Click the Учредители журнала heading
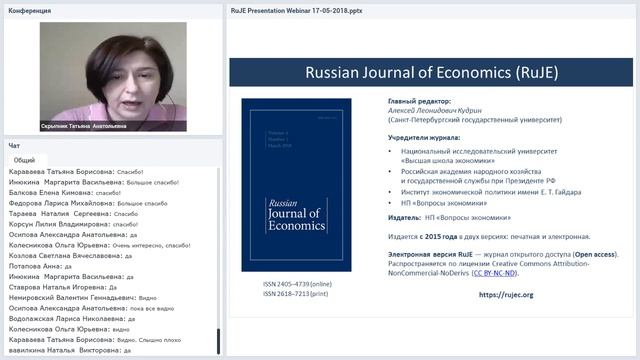Image resolution: width=640 pixels, height=360 pixels. (x=424, y=138)
